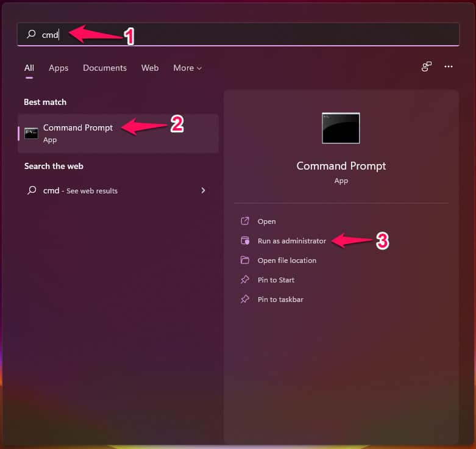This screenshot has height=449, width=476.
Task: Expand the More filters dropdown
Action: (187, 68)
